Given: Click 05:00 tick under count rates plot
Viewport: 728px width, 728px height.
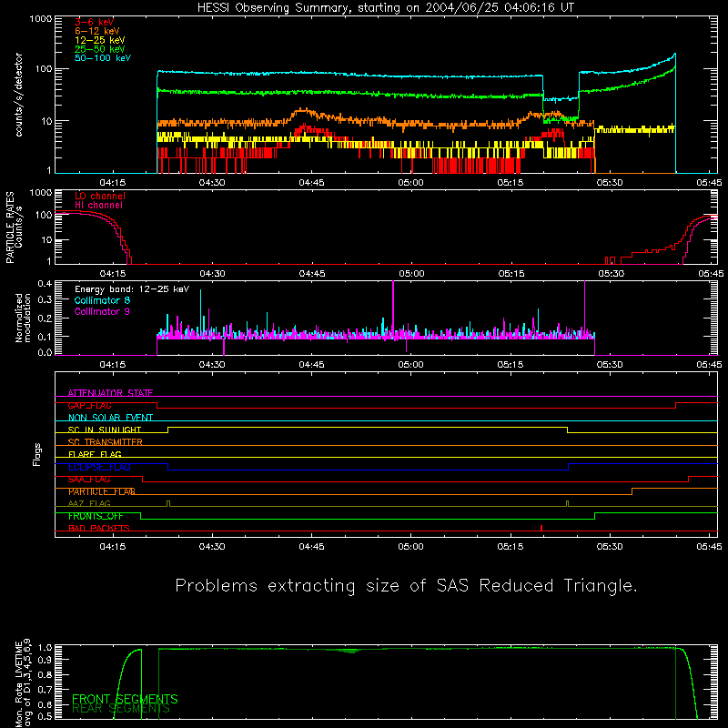Looking at the screenshot, I should [x=411, y=183].
